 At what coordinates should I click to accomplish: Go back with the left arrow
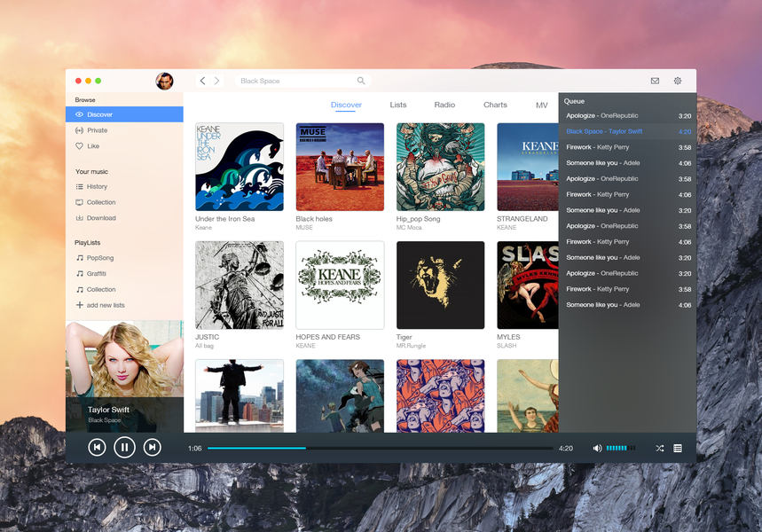click(x=202, y=81)
